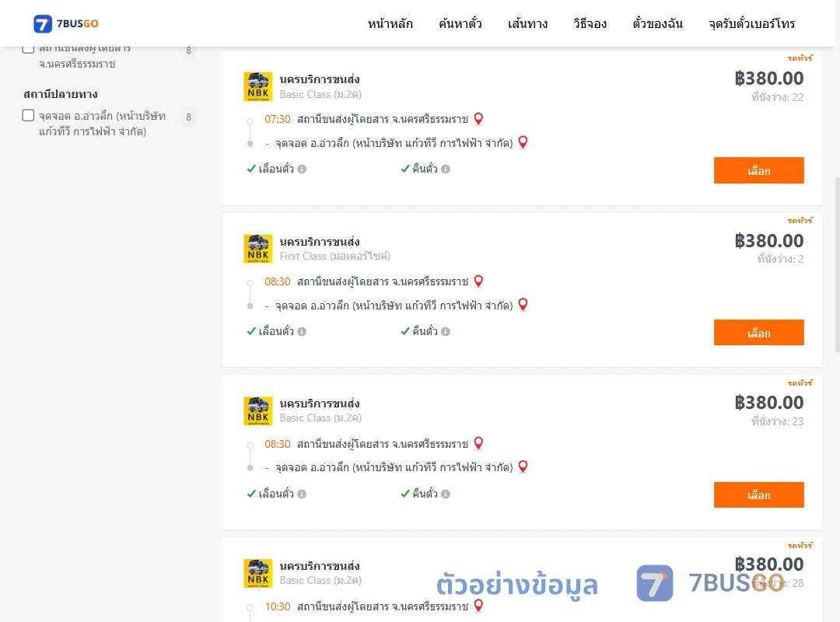Screen dimensions: 840x622
Task: Open destination map pin for First Class trip
Action: [x=523, y=305]
